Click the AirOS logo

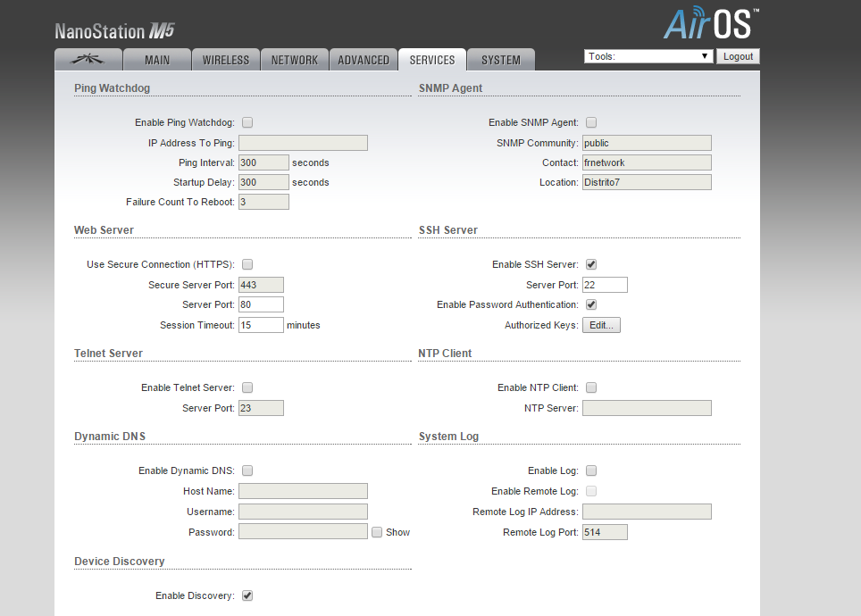point(711,24)
